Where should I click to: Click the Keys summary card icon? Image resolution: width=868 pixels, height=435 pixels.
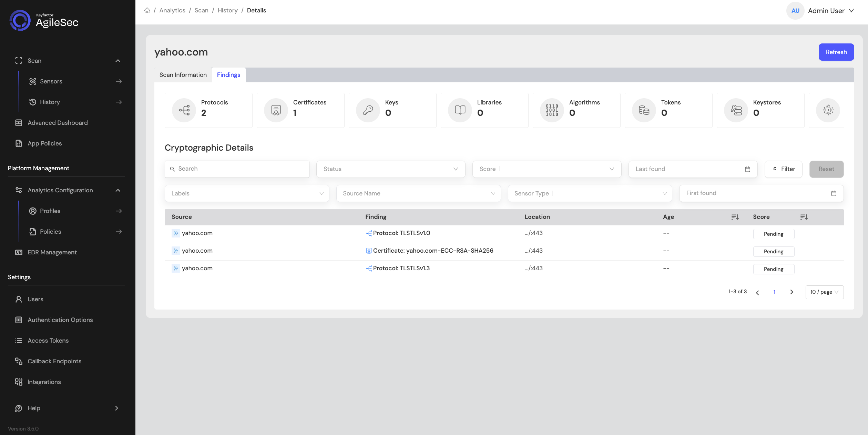pyautogui.click(x=368, y=110)
